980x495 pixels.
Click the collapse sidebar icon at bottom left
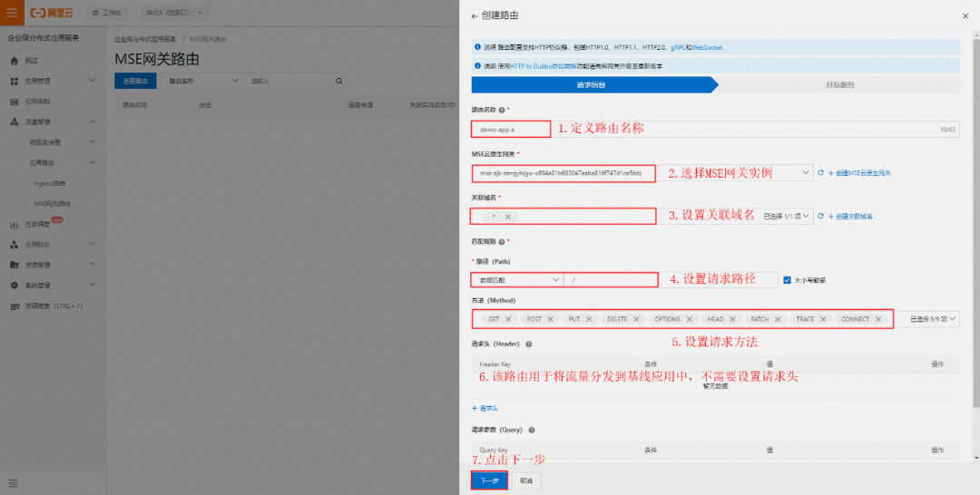pos(13,483)
